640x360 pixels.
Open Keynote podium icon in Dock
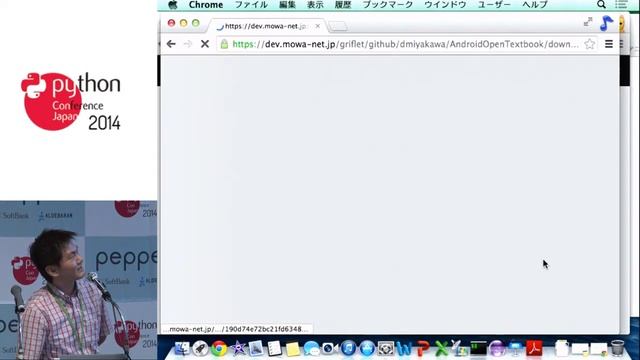[x=516, y=349]
